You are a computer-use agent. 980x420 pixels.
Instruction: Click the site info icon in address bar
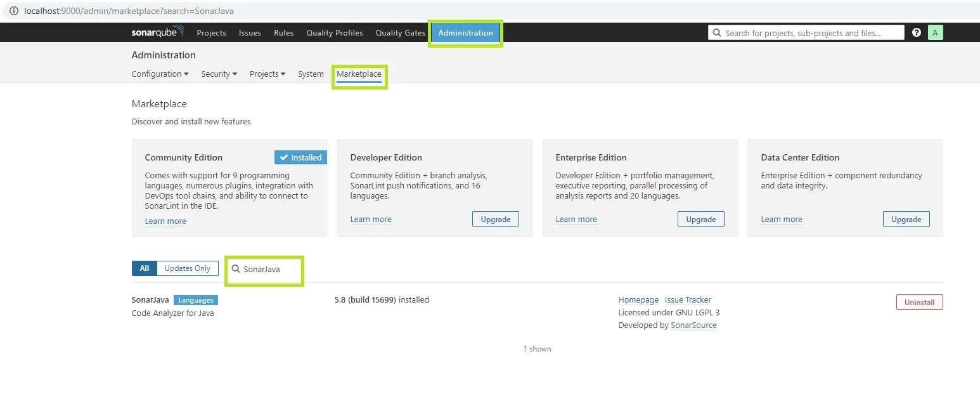(x=14, y=11)
